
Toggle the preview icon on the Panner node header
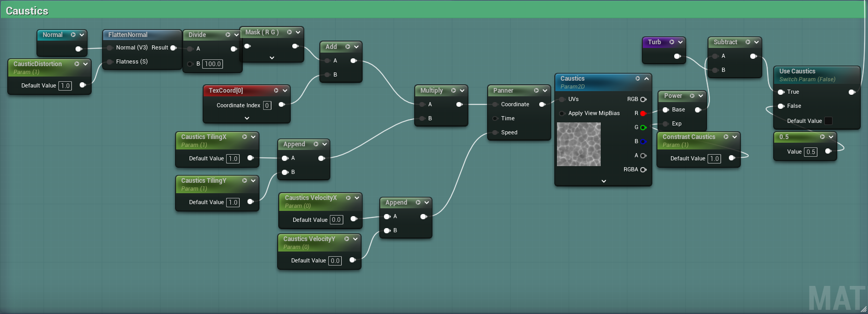[536, 91]
